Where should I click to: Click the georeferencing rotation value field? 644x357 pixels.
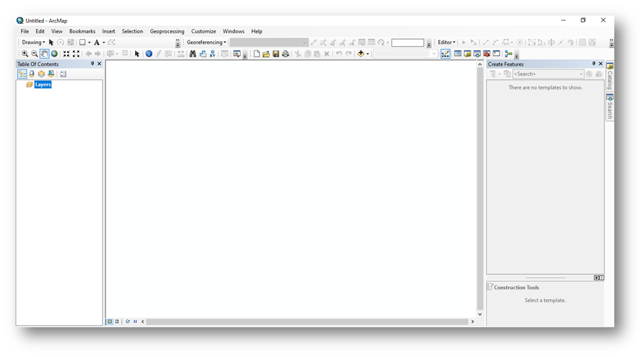tap(408, 42)
